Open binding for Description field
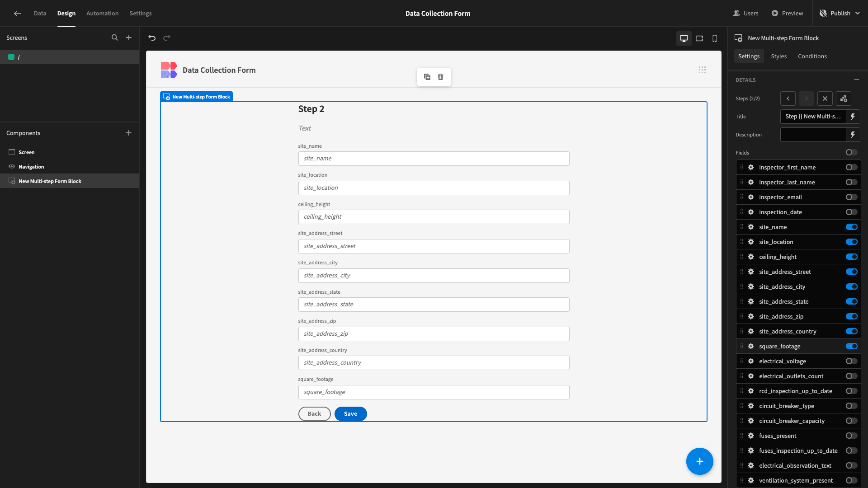 click(853, 135)
